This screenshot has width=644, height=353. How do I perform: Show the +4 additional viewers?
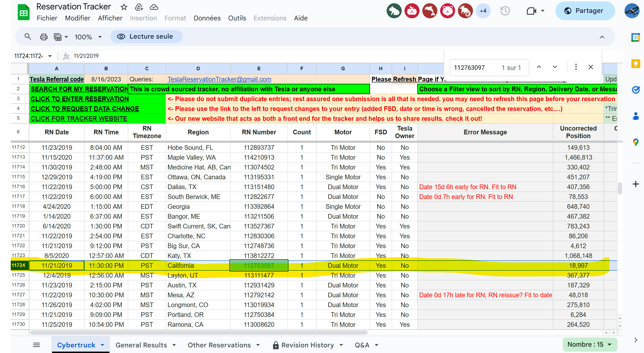(x=483, y=11)
